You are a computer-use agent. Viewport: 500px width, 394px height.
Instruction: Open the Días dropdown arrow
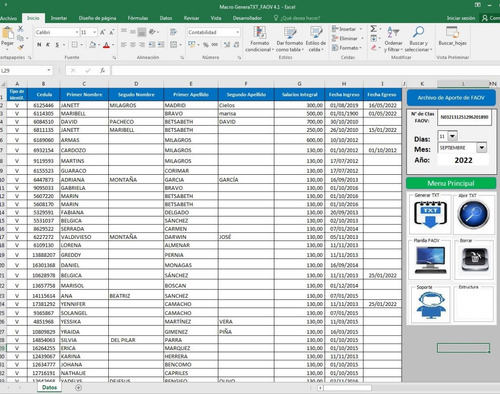pyautogui.click(x=452, y=136)
